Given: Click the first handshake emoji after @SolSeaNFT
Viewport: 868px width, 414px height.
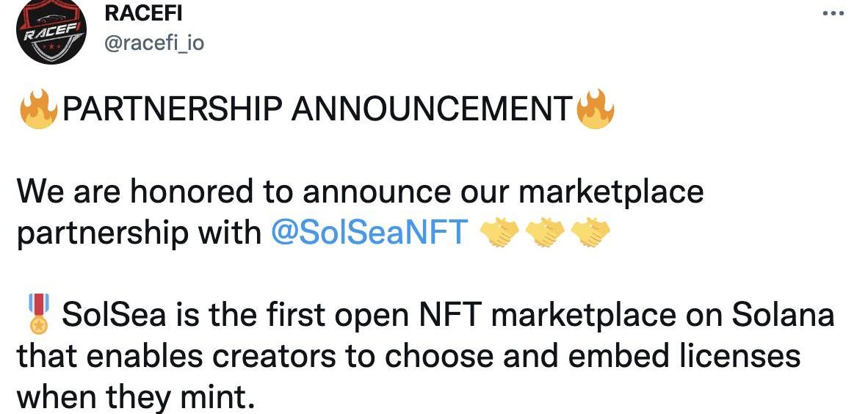Looking at the screenshot, I should click(x=499, y=233).
